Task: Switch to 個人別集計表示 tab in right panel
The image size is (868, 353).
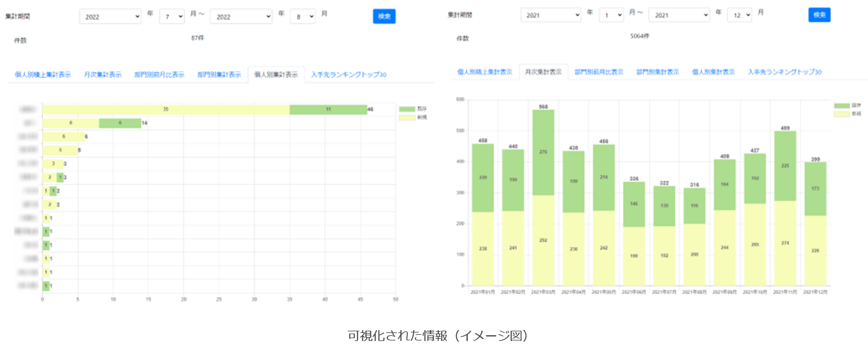Action: (x=713, y=72)
